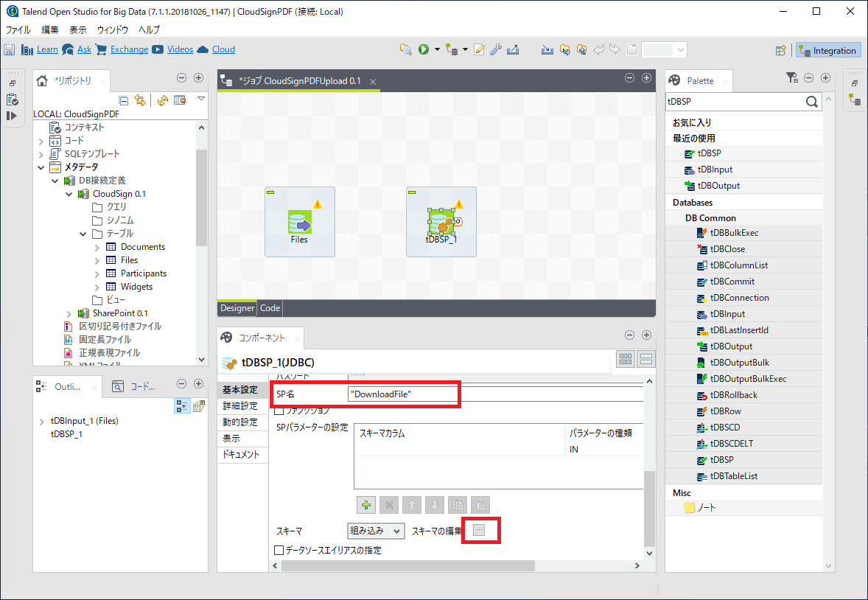The height and width of the screenshot is (600, 868).
Task: Click the pencil note toolbar icon
Action: coord(480,50)
